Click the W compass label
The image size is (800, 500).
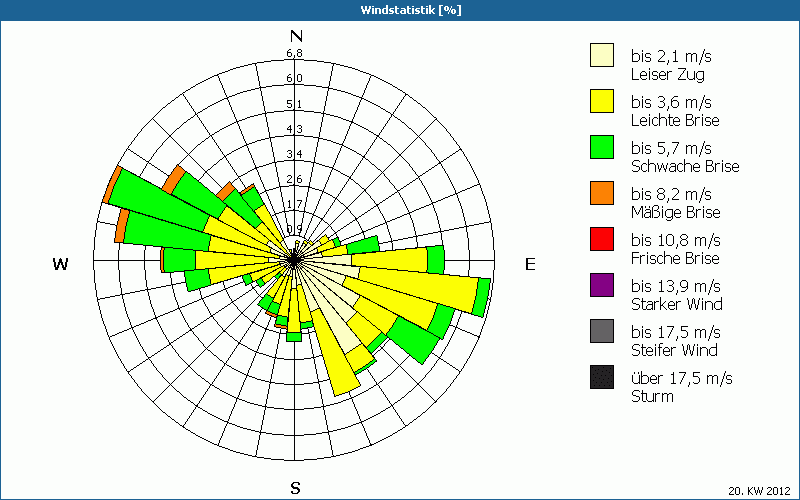coord(60,264)
